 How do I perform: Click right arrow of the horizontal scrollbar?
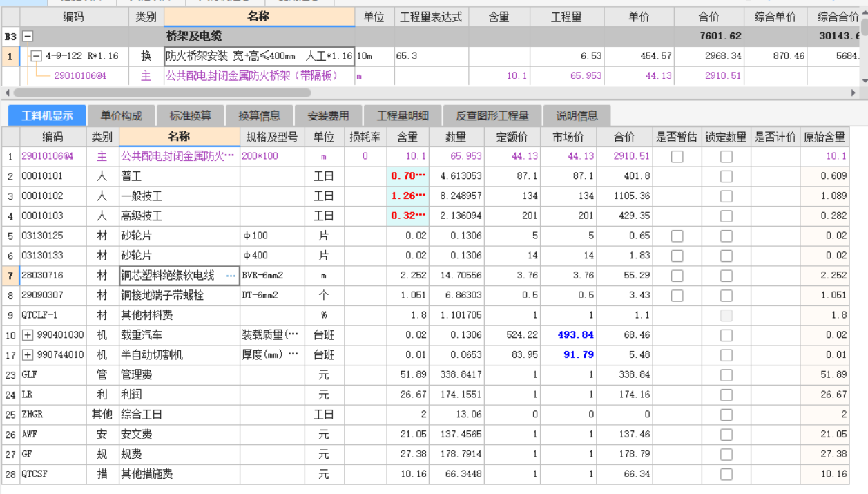pos(854,92)
